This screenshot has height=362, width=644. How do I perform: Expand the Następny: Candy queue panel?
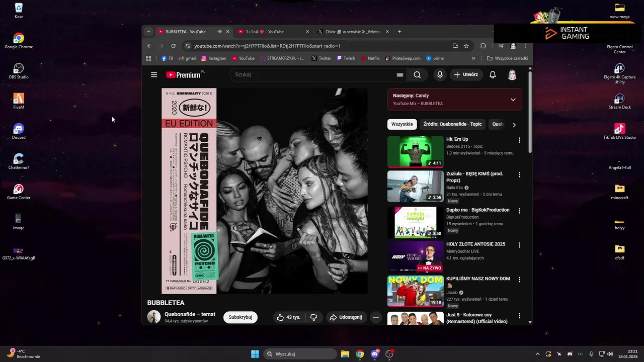(513, 100)
